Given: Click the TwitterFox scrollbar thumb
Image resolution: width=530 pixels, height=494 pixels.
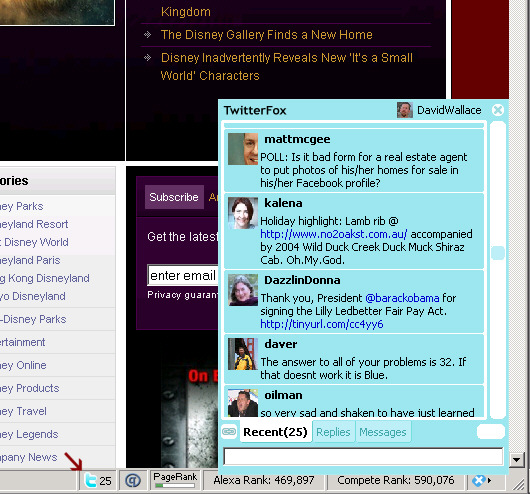Looking at the screenshot, I should coord(498,253).
